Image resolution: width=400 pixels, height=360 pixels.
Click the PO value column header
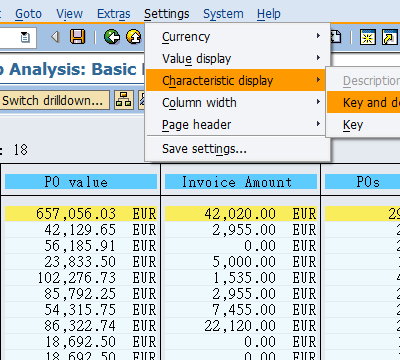(81, 182)
